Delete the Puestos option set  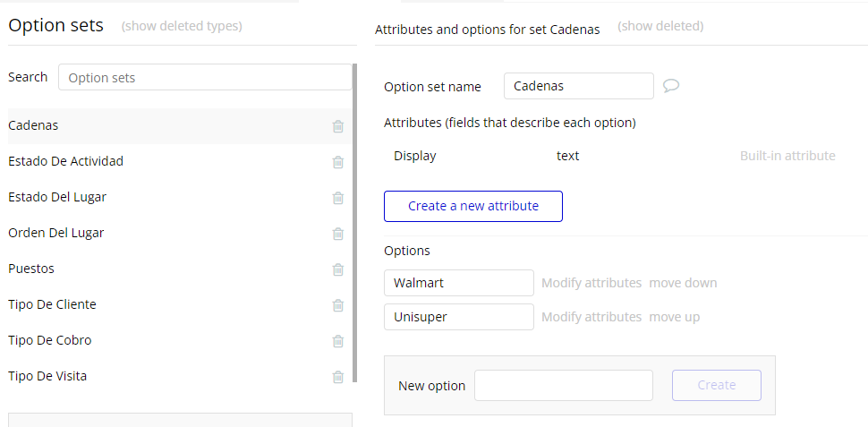click(x=338, y=269)
